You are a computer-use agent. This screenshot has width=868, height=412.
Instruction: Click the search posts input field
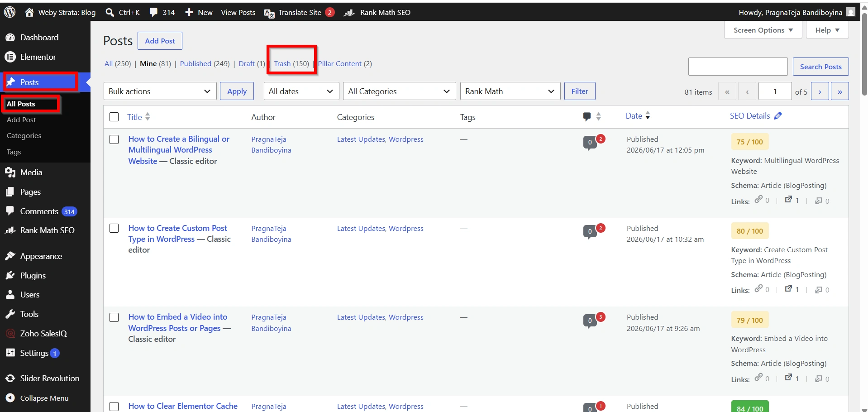(738, 67)
